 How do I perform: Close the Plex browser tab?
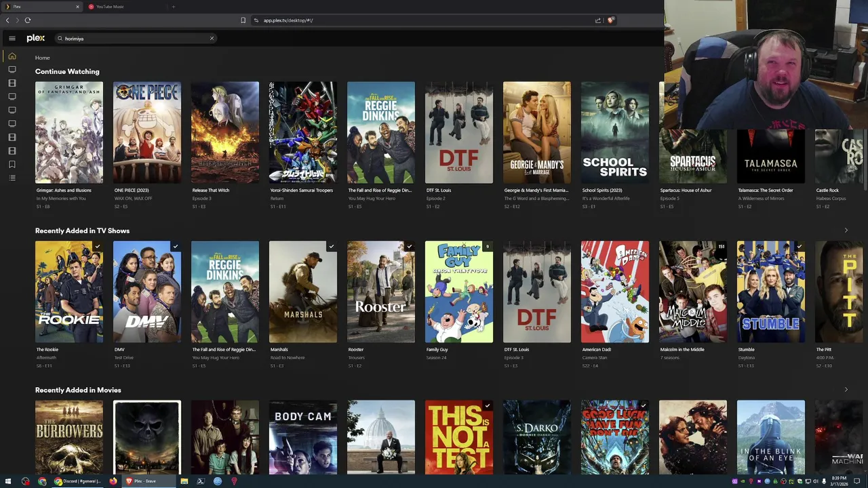(77, 7)
